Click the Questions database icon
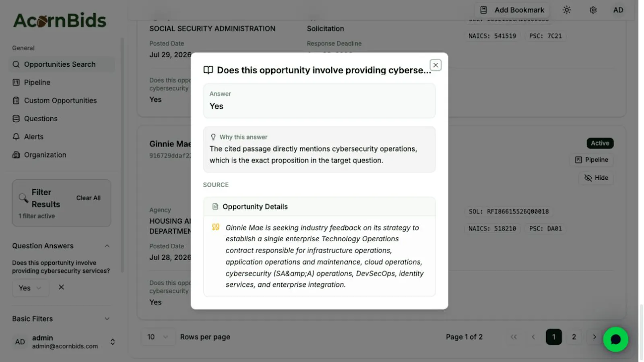The image size is (644, 362). click(16, 119)
